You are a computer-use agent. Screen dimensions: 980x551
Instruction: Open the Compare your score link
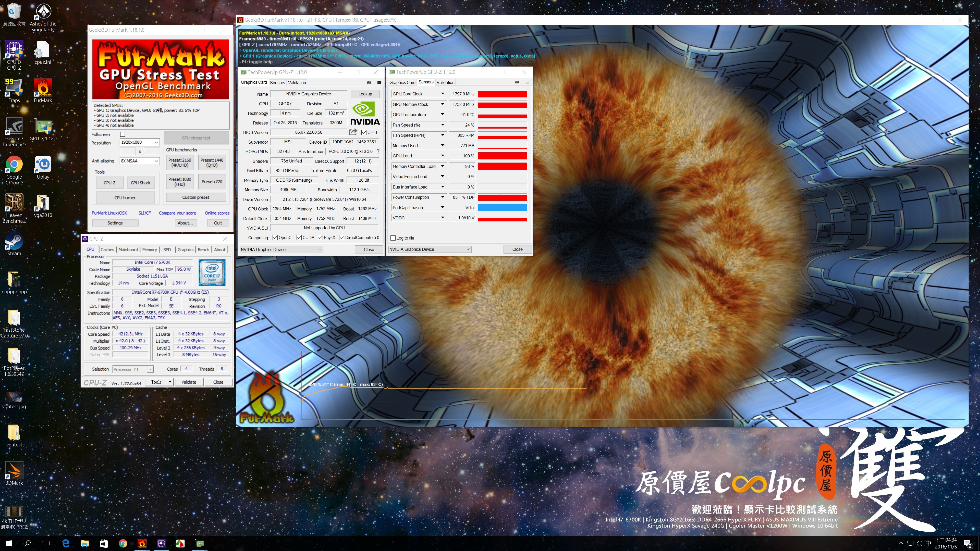pyautogui.click(x=177, y=213)
